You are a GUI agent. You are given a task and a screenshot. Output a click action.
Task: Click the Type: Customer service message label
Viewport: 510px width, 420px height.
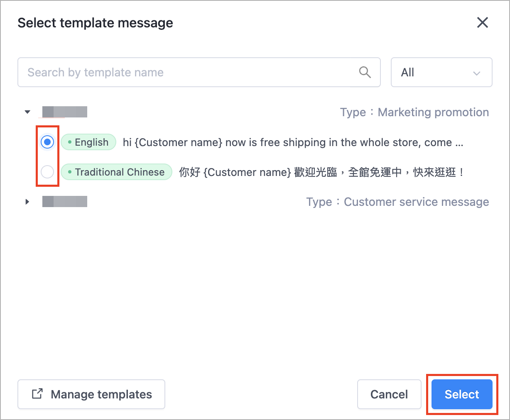coord(397,202)
